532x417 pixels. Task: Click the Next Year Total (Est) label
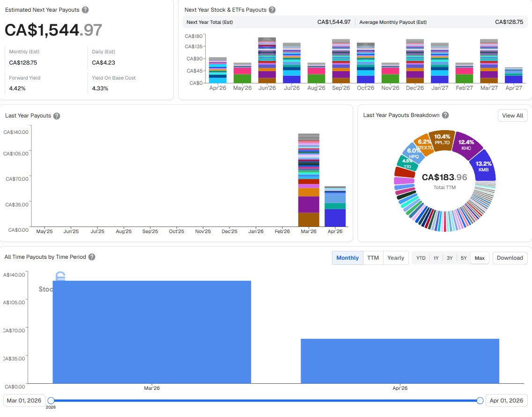tap(210, 22)
